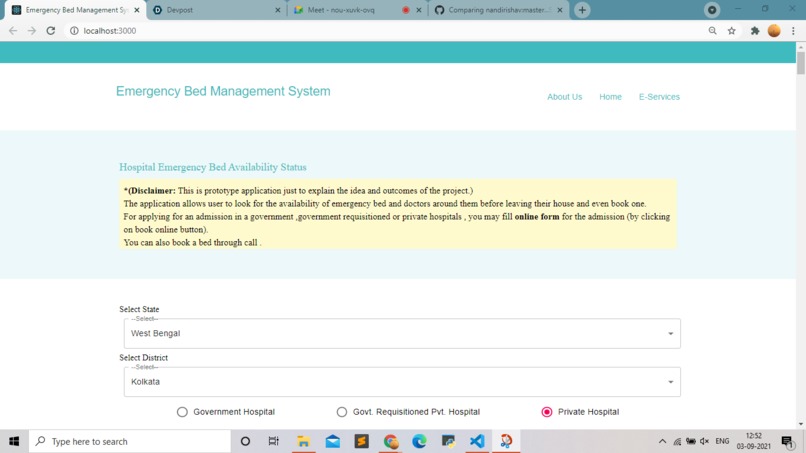Open Chrome three-dot menu
The image size is (806, 453).
pyautogui.click(x=793, y=31)
